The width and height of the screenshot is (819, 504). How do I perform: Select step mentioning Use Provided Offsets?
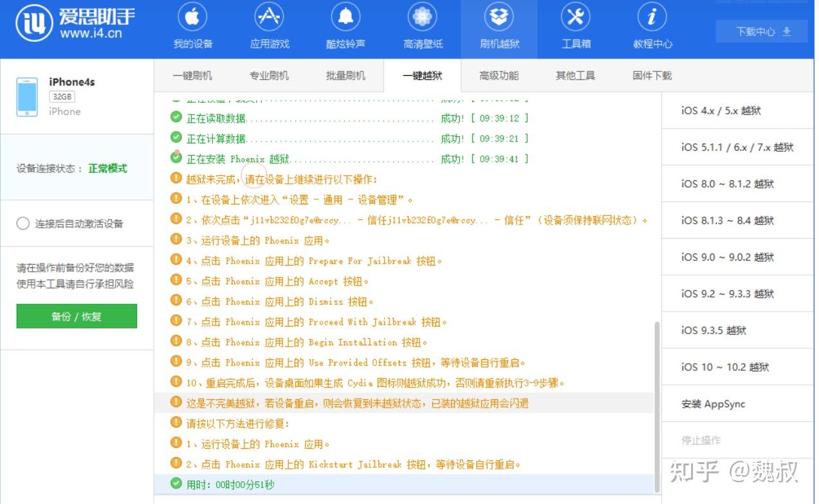click(x=404, y=362)
